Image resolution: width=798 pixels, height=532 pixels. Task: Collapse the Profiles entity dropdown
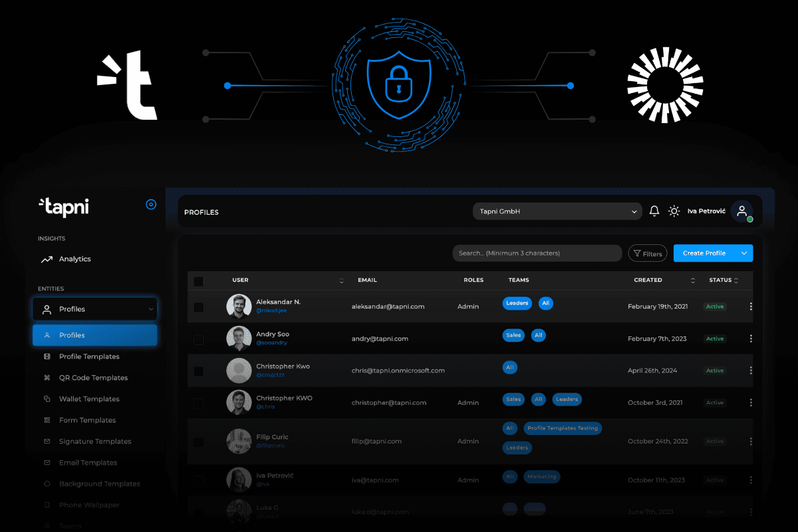(150, 309)
